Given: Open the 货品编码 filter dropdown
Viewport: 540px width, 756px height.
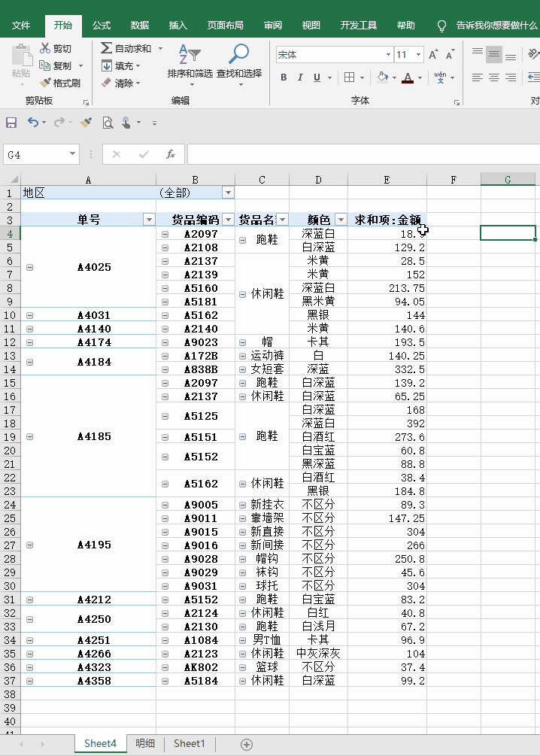Looking at the screenshot, I should click(228, 220).
